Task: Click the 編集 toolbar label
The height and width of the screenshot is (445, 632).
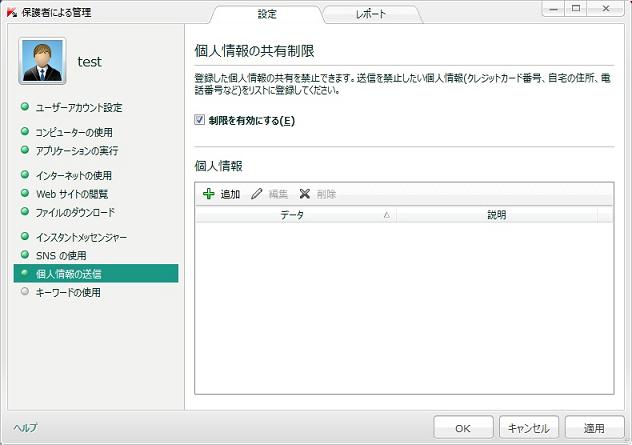Action: [x=278, y=194]
